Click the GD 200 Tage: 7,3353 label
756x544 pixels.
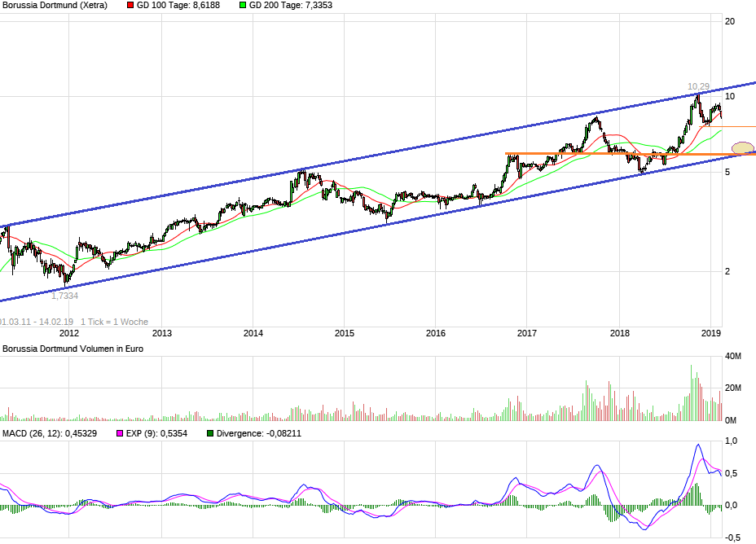click(290, 6)
